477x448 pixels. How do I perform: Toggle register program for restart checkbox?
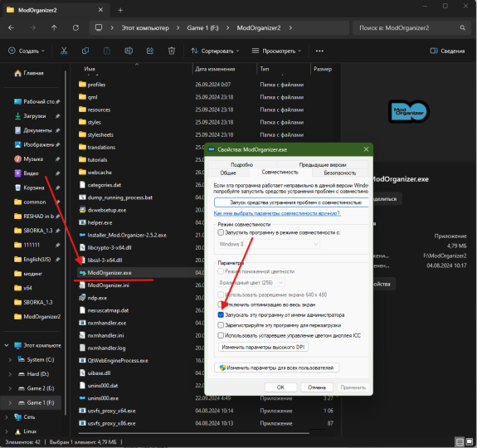[221, 325]
